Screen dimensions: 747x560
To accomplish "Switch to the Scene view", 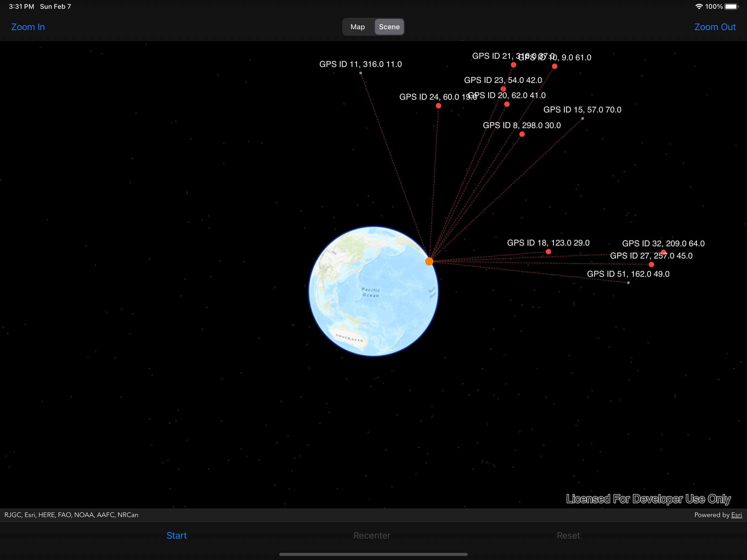I will pyautogui.click(x=389, y=27).
